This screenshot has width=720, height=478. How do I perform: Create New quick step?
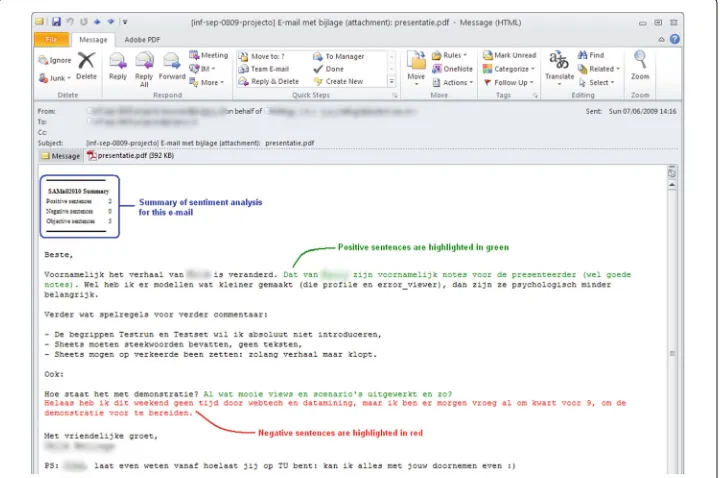click(x=338, y=81)
